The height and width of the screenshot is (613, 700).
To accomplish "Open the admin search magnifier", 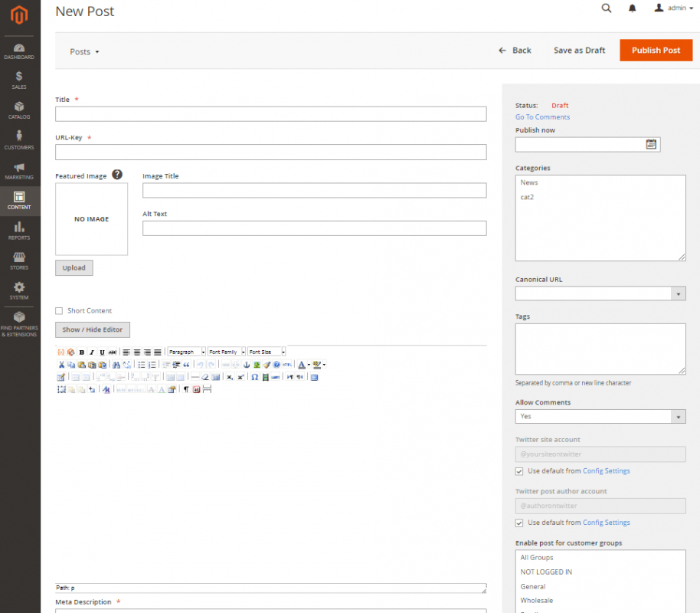I will (x=607, y=8).
